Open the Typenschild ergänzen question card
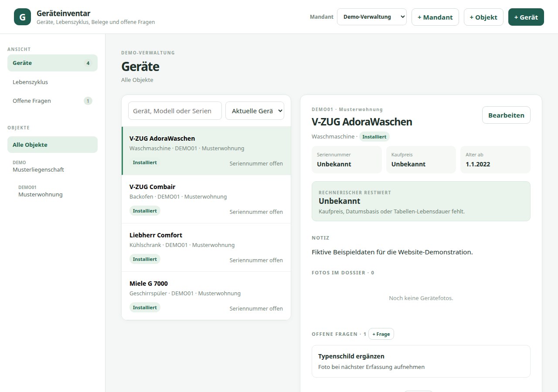Image resolution: width=558 pixels, height=392 pixels. point(421,361)
